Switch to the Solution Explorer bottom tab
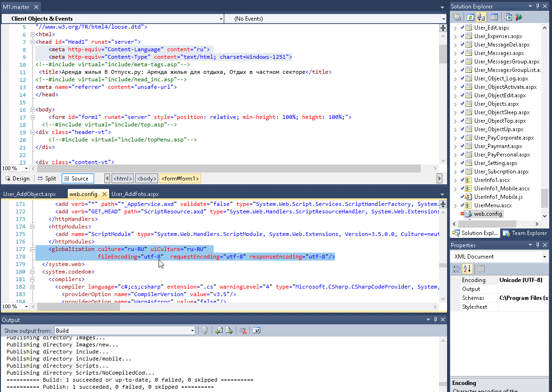552x392 pixels. click(475, 233)
